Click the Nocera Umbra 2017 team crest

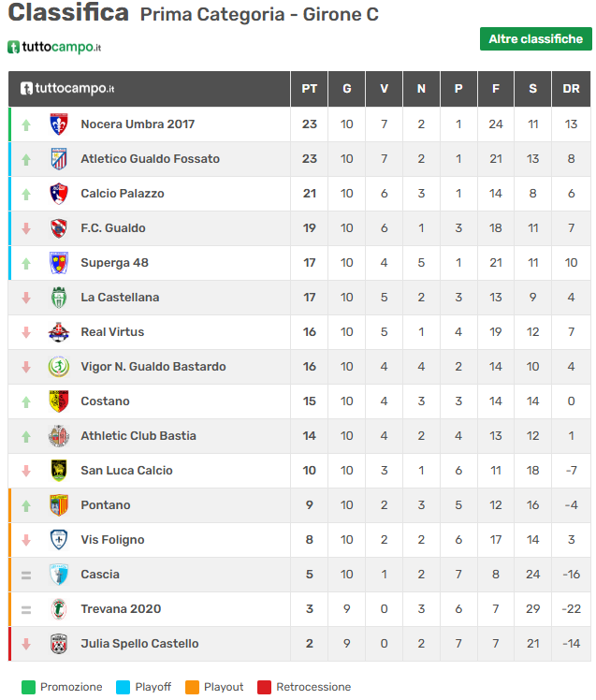tap(59, 124)
